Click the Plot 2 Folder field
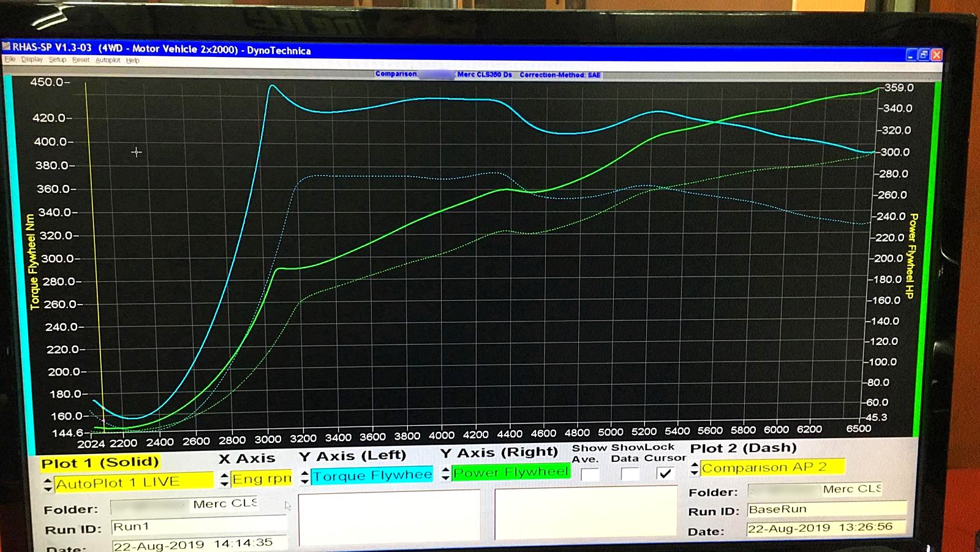This screenshot has width=980, height=552. [x=815, y=490]
